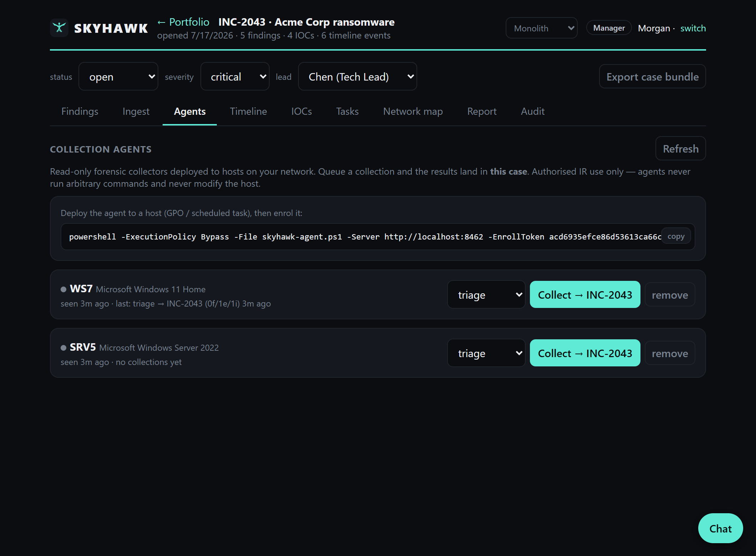Open the Monolith theme dropdown
This screenshot has width=756, height=556.
[541, 28]
